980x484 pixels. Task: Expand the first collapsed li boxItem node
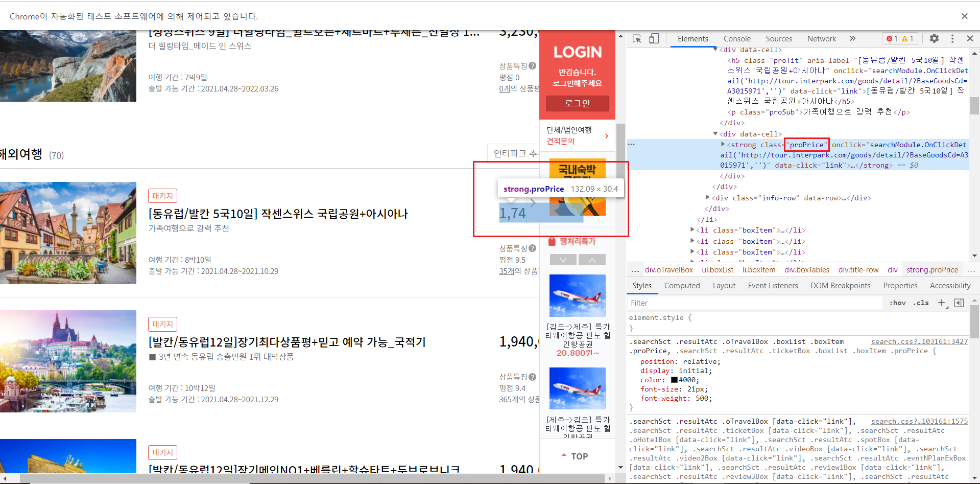692,230
